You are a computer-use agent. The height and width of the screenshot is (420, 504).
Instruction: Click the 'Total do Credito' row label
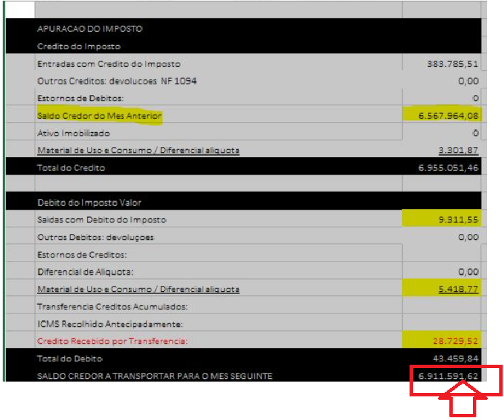(71, 168)
